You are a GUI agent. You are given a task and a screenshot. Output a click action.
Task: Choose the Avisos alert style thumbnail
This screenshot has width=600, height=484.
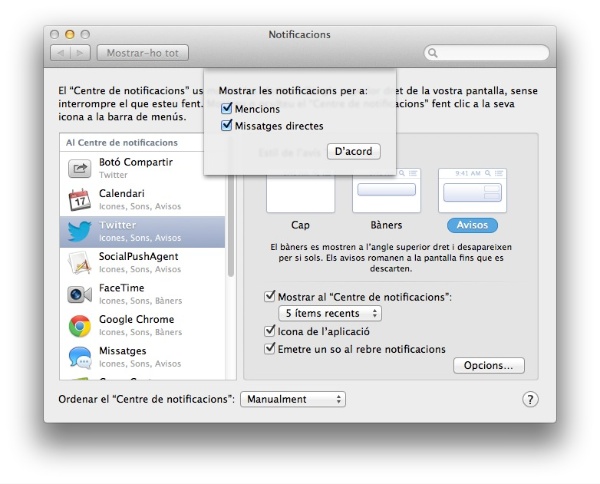click(x=472, y=191)
